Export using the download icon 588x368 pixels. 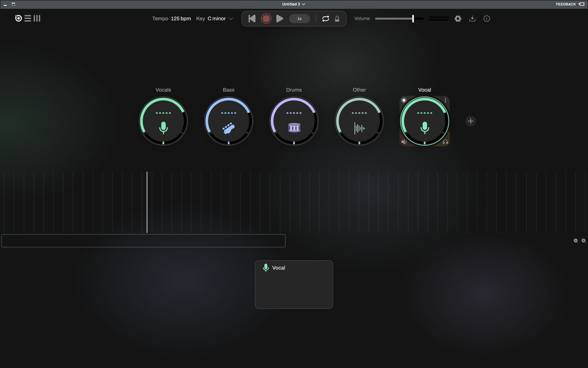pos(472,19)
